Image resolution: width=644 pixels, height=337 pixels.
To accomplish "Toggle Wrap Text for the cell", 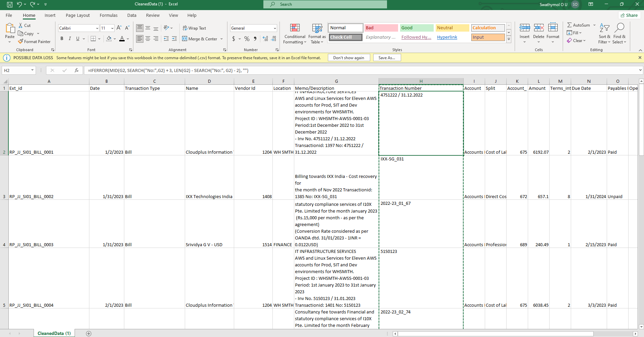I will (x=194, y=28).
